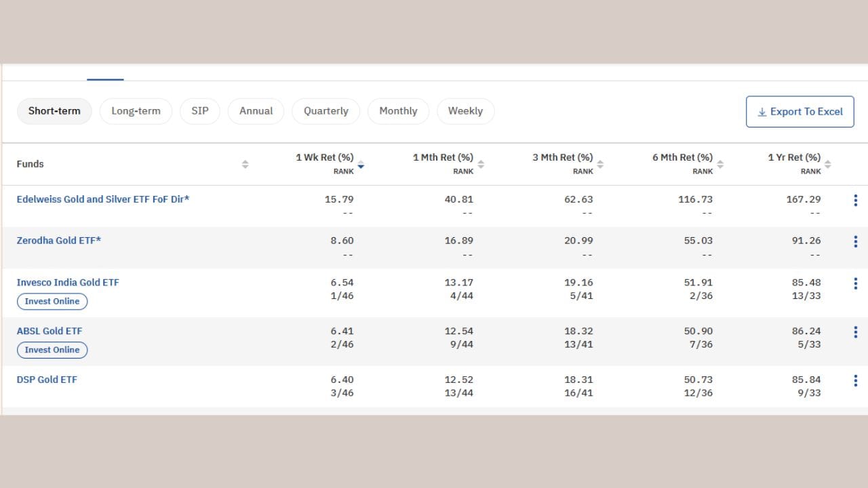Switch to Long-term returns tab
The image size is (868, 488).
(x=136, y=111)
